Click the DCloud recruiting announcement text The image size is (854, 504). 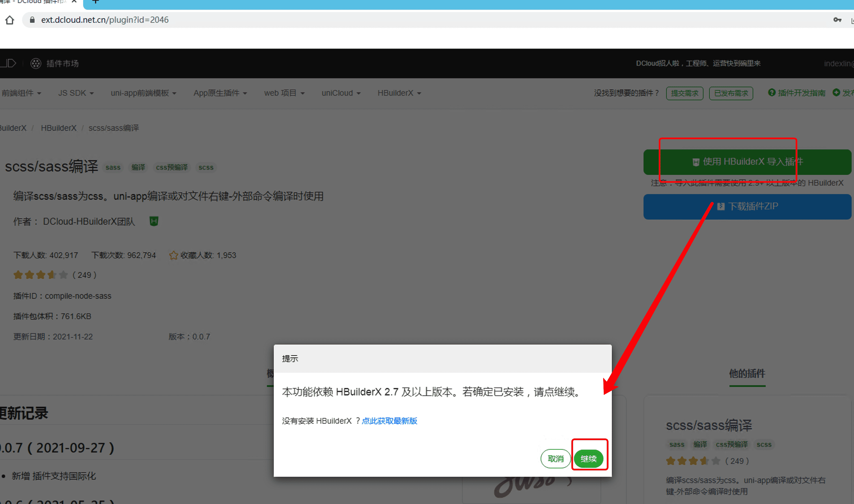click(698, 64)
